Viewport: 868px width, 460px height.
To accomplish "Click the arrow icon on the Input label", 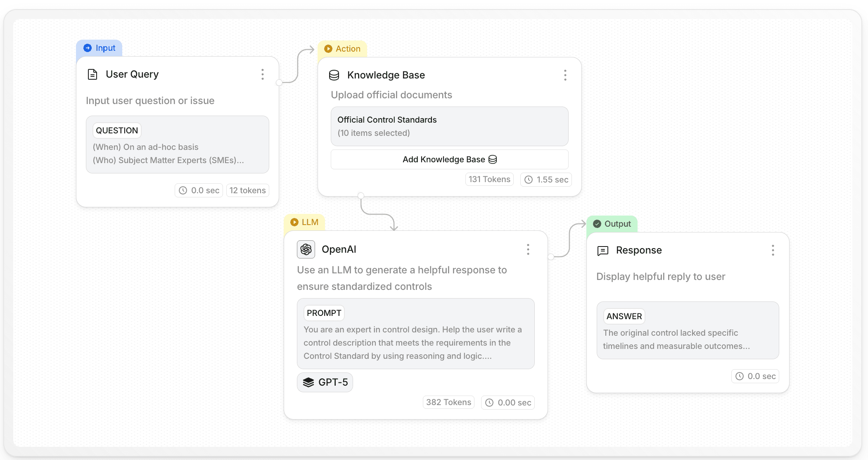I will tap(88, 47).
